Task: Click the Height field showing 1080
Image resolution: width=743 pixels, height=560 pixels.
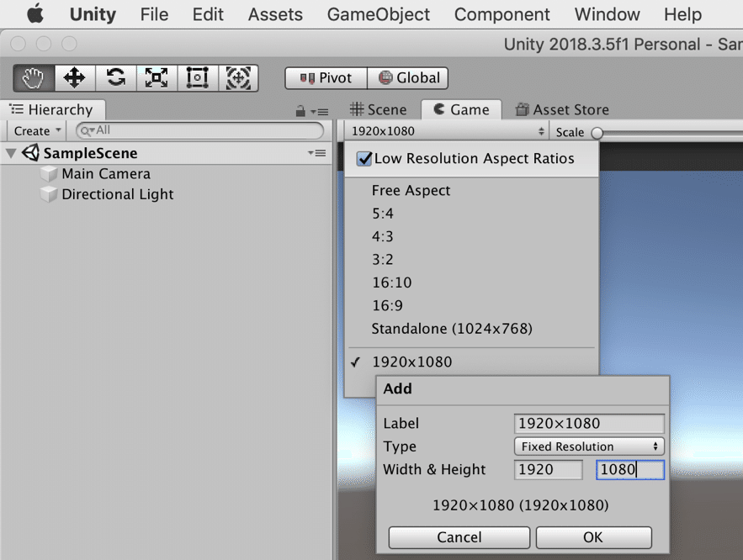Action: 630,469
